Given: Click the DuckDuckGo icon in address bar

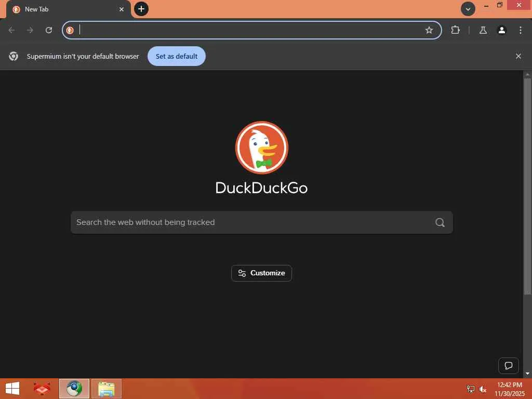Looking at the screenshot, I should (70, 30).
